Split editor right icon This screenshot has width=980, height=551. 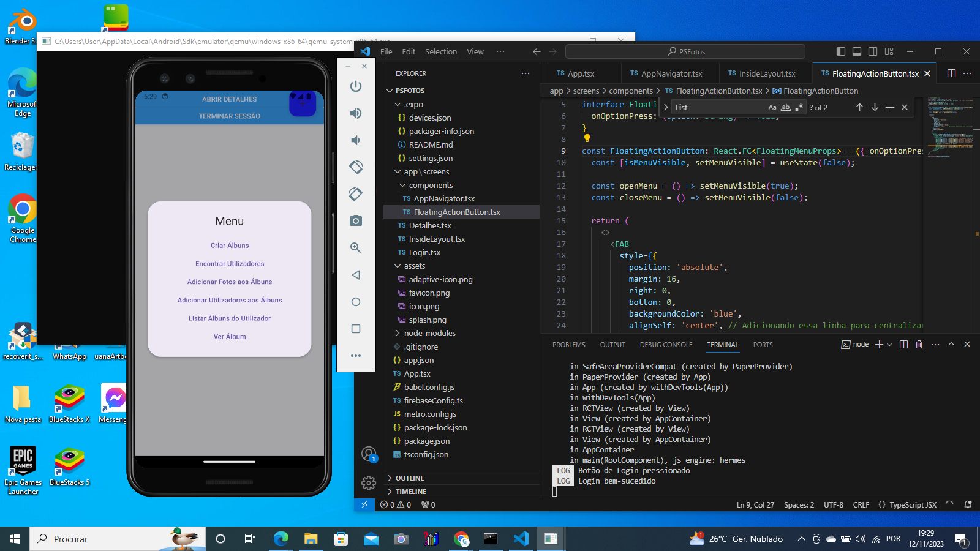point(951,73)
